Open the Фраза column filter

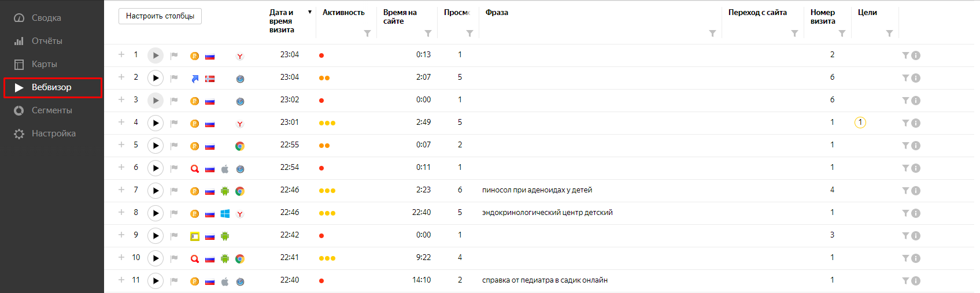(712, 34)
